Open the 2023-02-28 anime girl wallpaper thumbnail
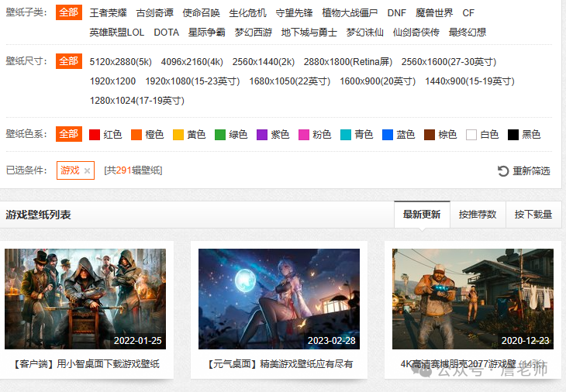Viewport: 566px width, 392px height. 279,299
